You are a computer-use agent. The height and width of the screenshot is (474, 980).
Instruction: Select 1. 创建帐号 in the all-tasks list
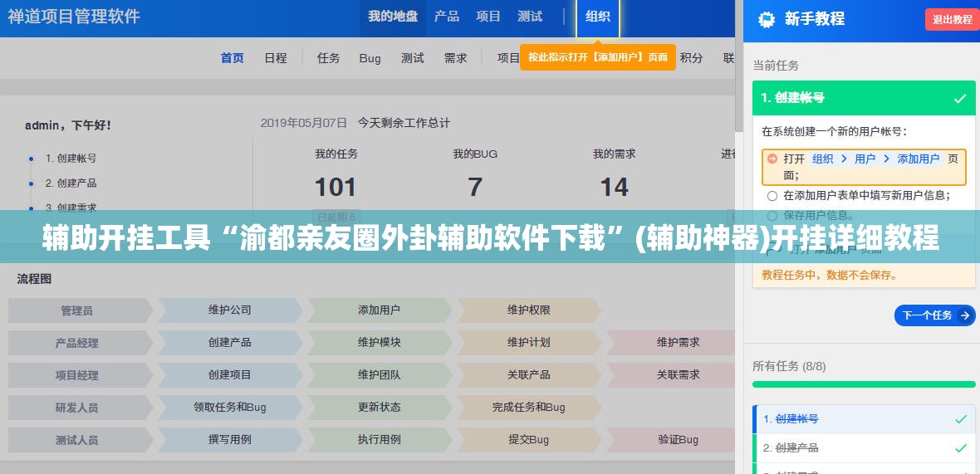coord(865,419)
